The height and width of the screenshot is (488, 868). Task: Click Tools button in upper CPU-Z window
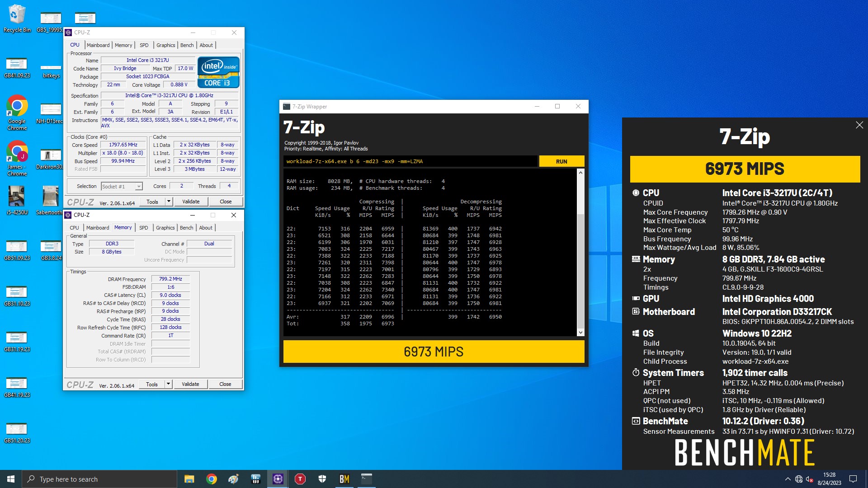pyautogui.click(x=152, y=202)
